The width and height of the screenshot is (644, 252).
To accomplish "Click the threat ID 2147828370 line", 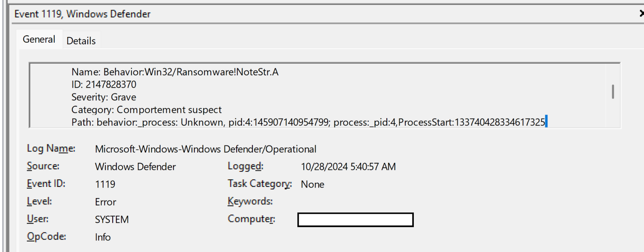I will (104, 84).
